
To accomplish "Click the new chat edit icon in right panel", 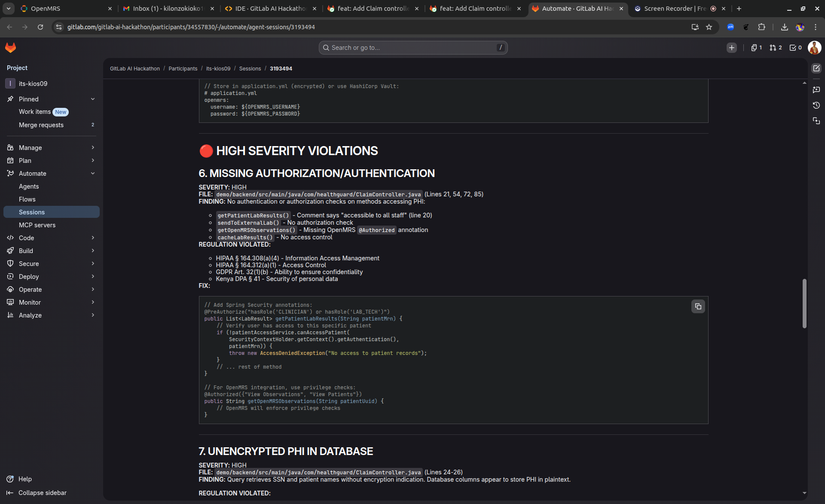I will point(816,68).
